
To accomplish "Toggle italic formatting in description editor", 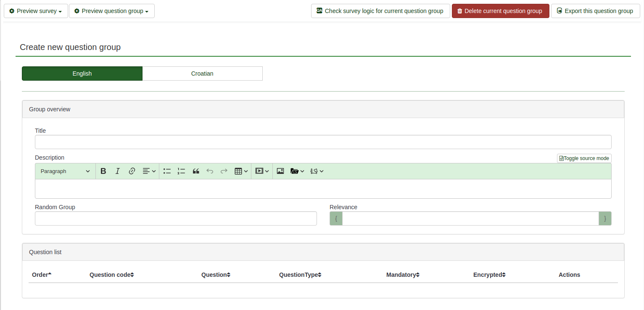I will coord(118,171).
